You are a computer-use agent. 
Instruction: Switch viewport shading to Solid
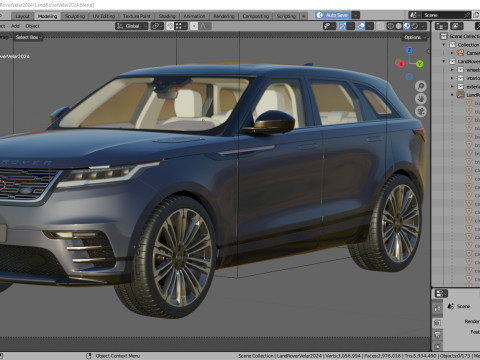point(398,26)
